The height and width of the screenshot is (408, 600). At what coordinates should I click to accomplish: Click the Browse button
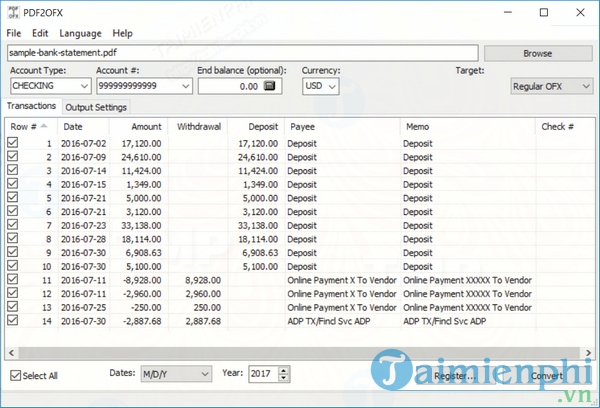tap(538, 53)
